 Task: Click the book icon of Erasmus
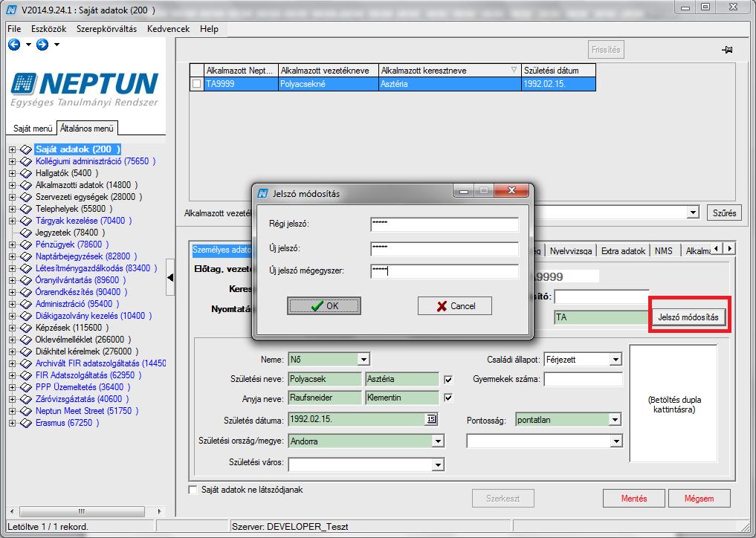coord(26,423)
